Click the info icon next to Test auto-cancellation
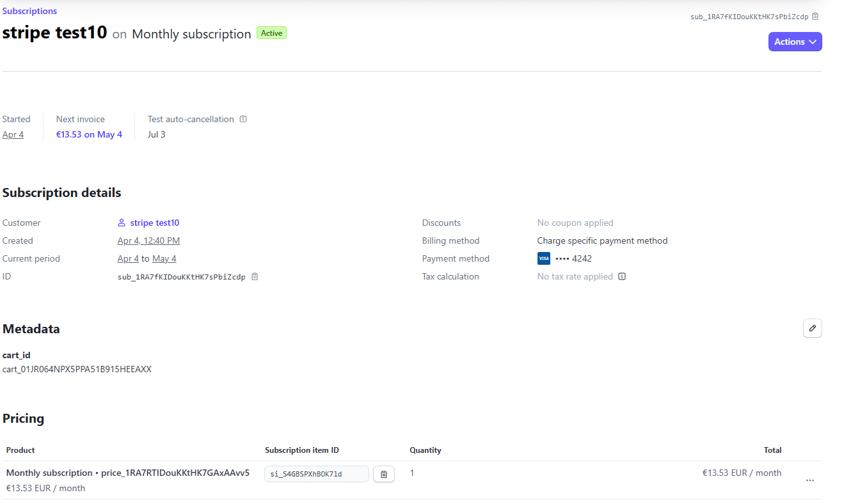This screenshot has width=844, height=504. click(x=243, y=118)
